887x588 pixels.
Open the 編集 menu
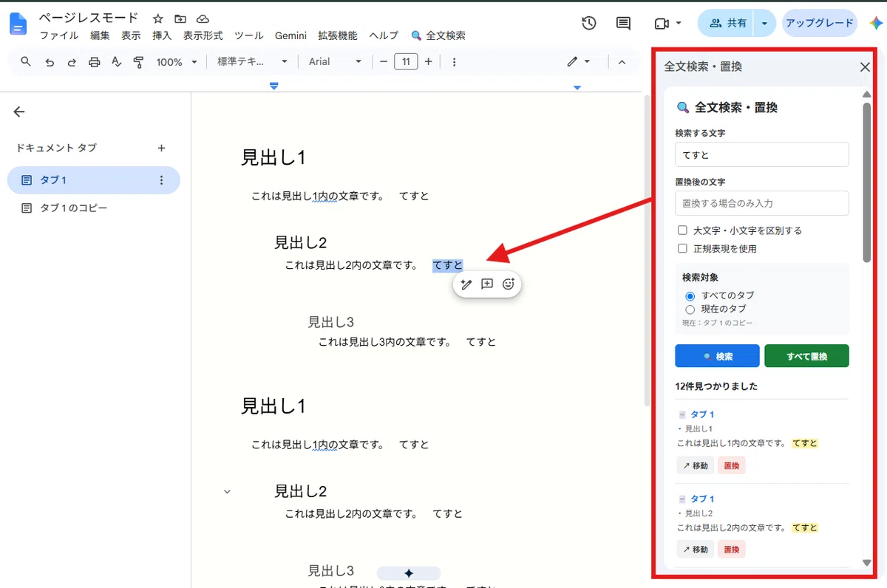tap(100, 35)
